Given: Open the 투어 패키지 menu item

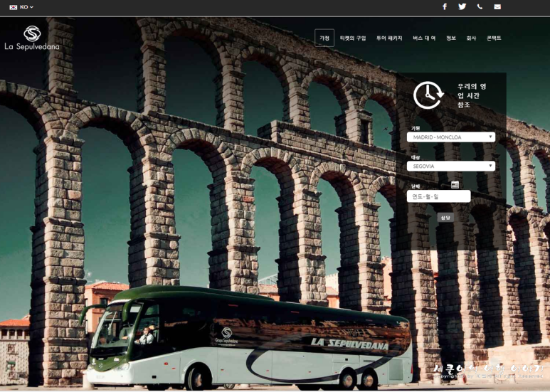Looking at the screenshot, I should (x=389, y=38).
